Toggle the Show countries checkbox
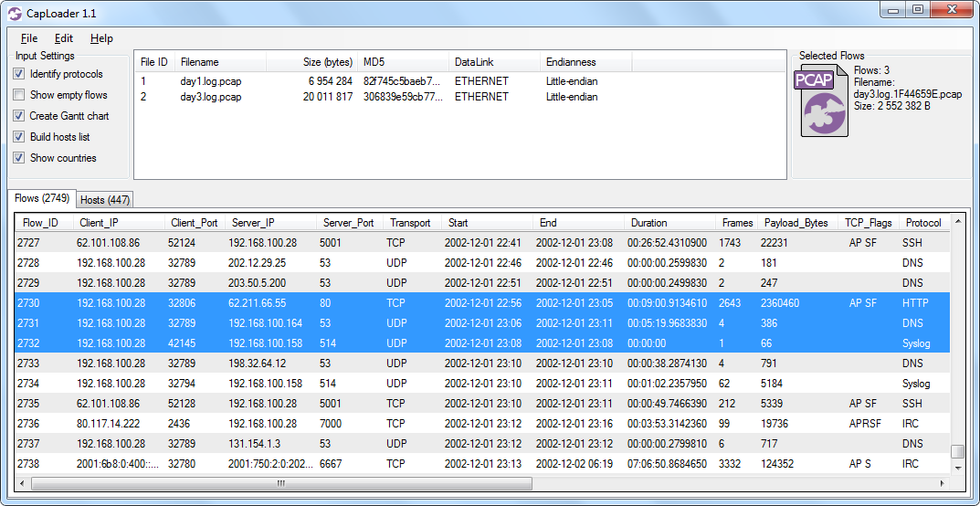The width and height of the screenshot is (980, 506). point(19,158)
